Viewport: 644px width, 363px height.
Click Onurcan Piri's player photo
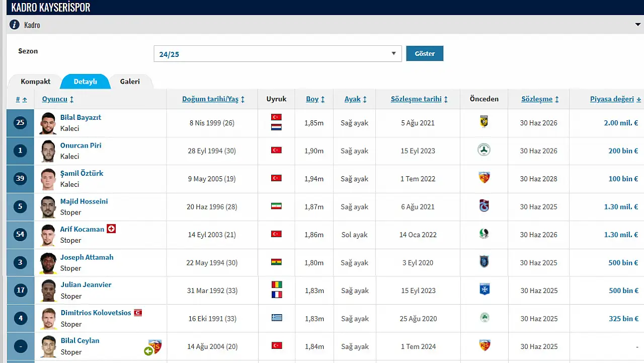click(48, 151)
